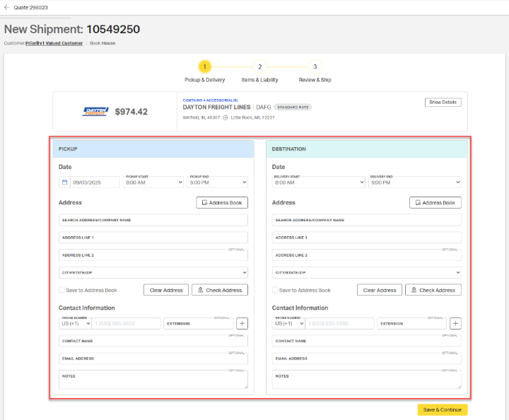Click the plus icon beside destination extension

point(455,323)
